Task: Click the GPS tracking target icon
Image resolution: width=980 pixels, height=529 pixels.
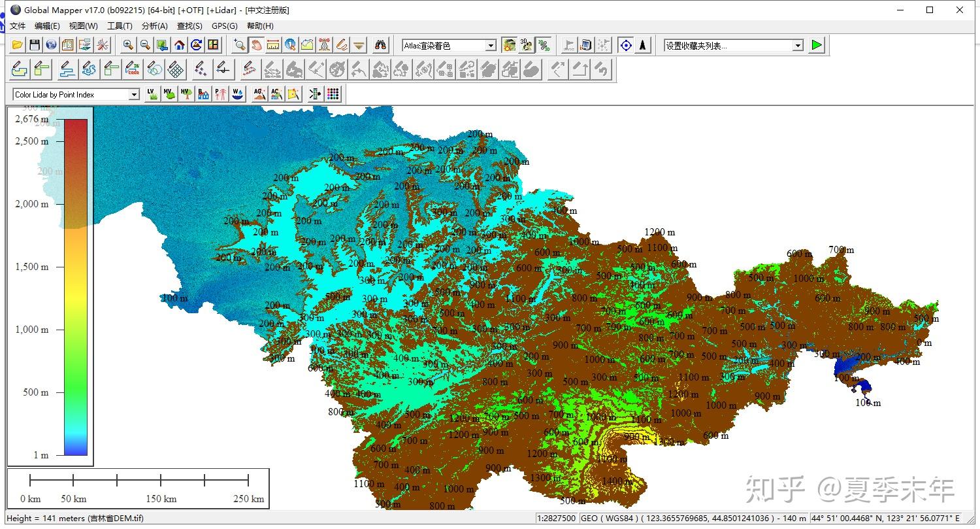Action: 627,45
